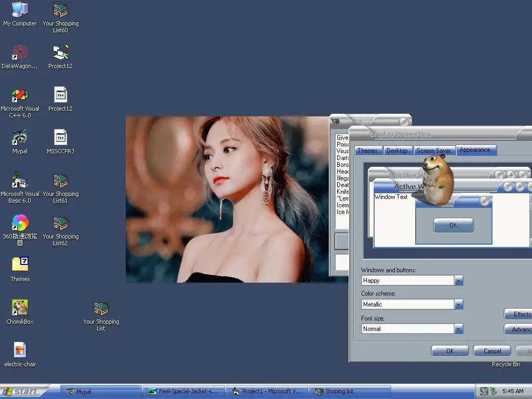Viewport: 532px width, 399px height.
Task: Click the photo of the woman image window
Action: 227,199
